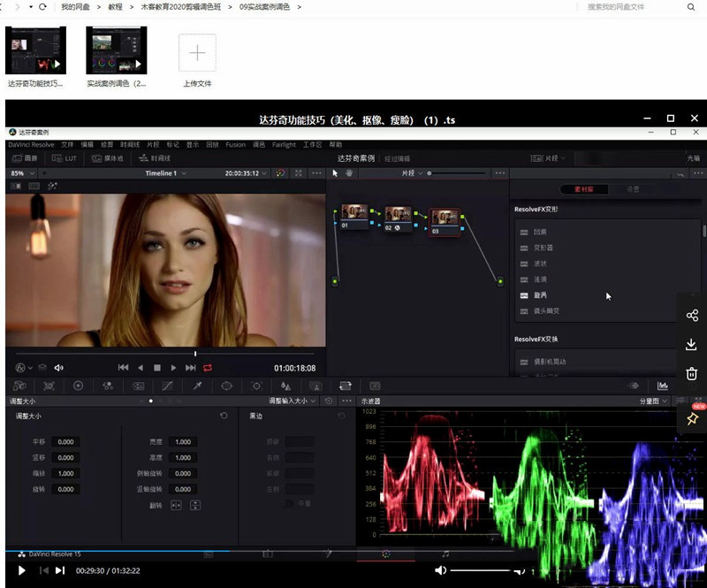Open the 调整输入大小 dropdown
The width and height of the screenshot is (707, 588).
pyautogui.click(x=293, y=401)
